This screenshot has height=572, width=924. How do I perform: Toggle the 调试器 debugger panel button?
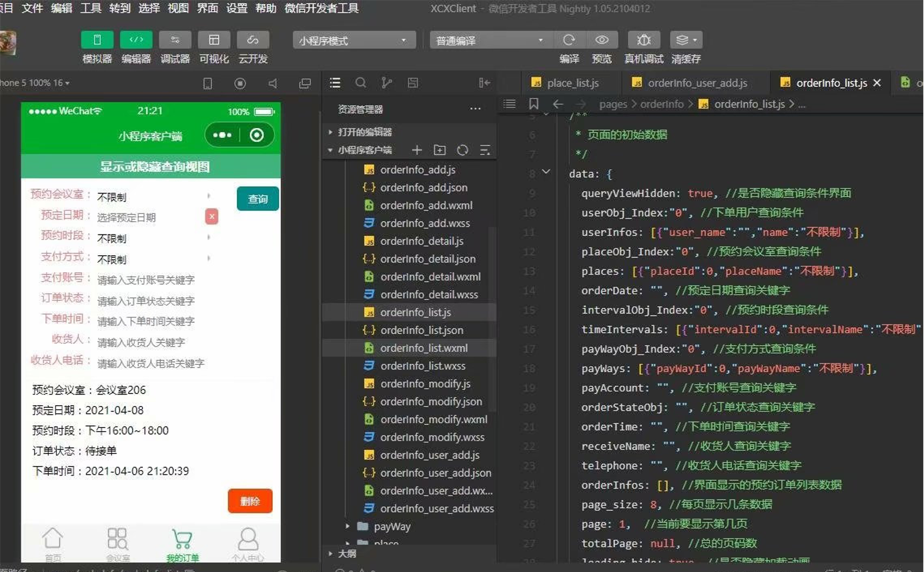click(175, 40)
